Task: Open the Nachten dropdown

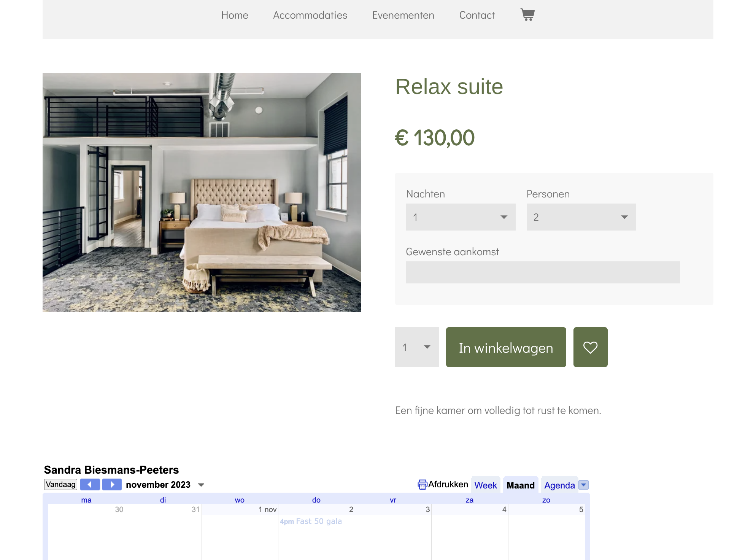Action: 461,217
